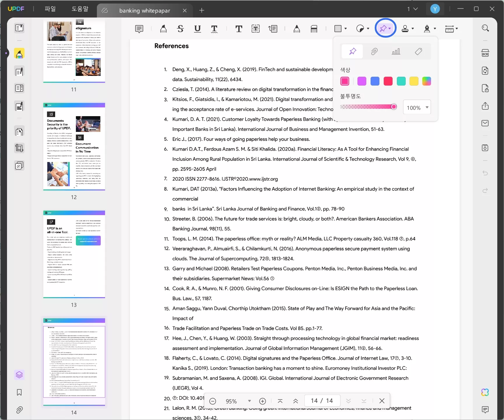Close the banking whitepapar tab
The height and width of the screenshot is (420, 504).
(185, 11)
